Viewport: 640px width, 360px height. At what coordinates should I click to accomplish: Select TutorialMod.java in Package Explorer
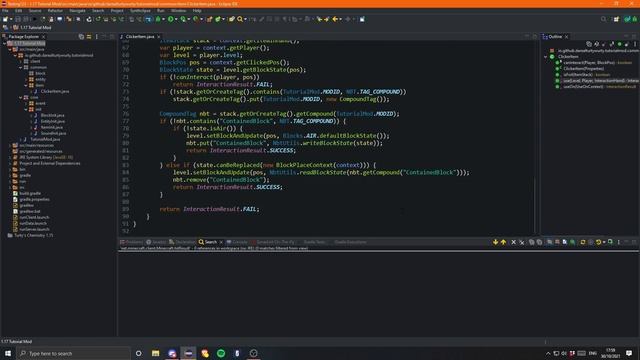(45, 139)
